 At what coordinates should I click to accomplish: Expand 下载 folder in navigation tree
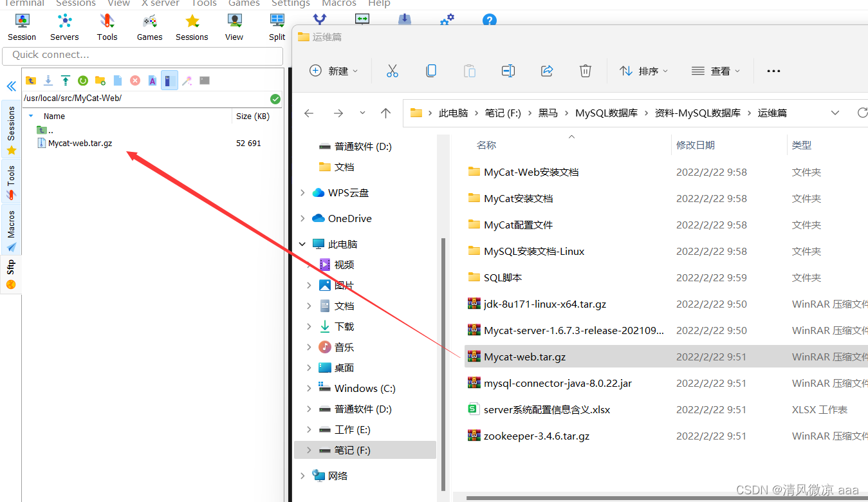(x=309, y=326)
